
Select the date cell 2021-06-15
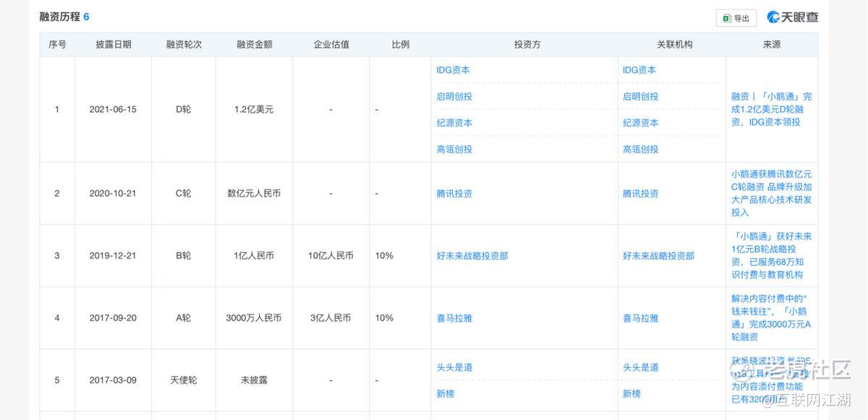click(x=113, y=110)
